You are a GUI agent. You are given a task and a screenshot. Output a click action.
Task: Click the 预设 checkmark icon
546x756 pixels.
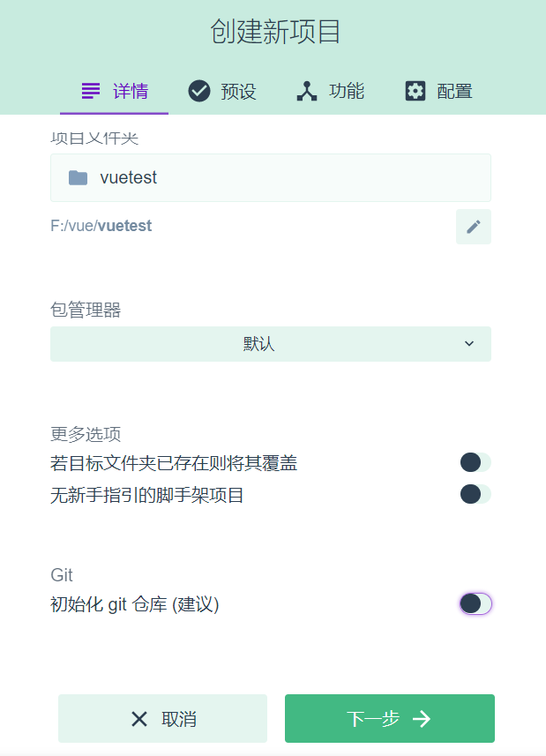pos(198,91)
